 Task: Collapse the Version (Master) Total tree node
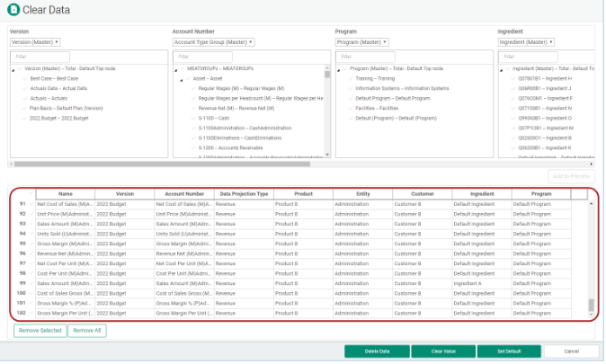pos(13,70)
